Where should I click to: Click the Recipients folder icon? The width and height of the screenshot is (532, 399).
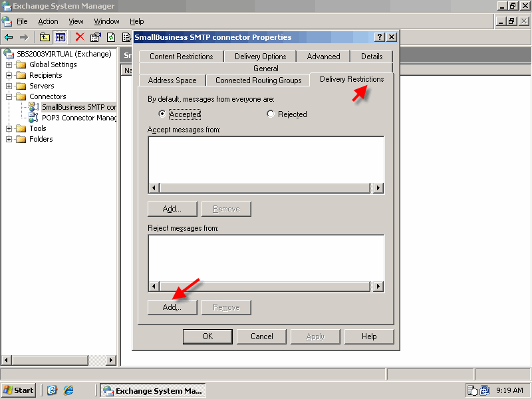pos(21,75)
